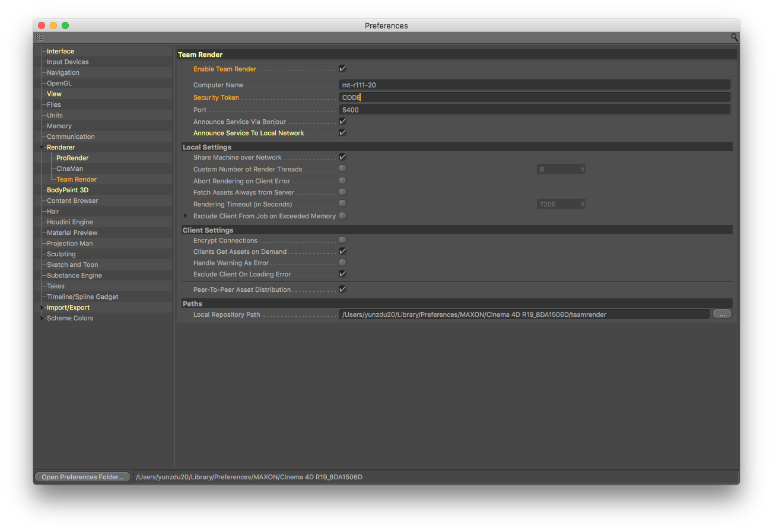
Task: Select ProRender under Renderer
Action: pyautogui.click(x=72, y=158)
